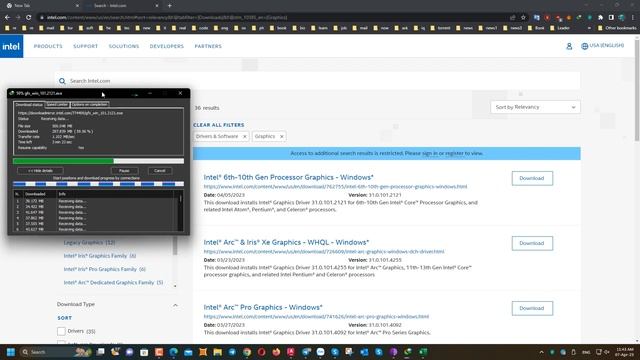Go back with the browser back arrow
This screenshot has width=640, height=360.
click(x=7, y=18)
